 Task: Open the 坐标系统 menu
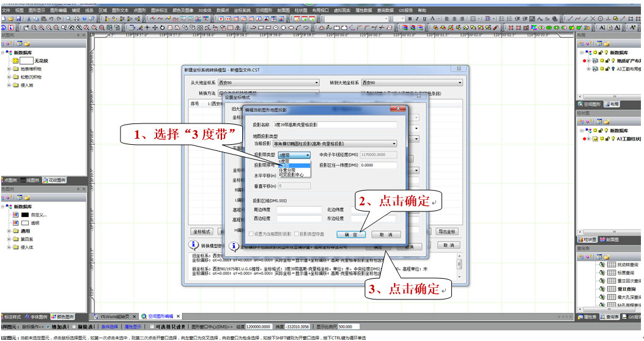point(242,10)
